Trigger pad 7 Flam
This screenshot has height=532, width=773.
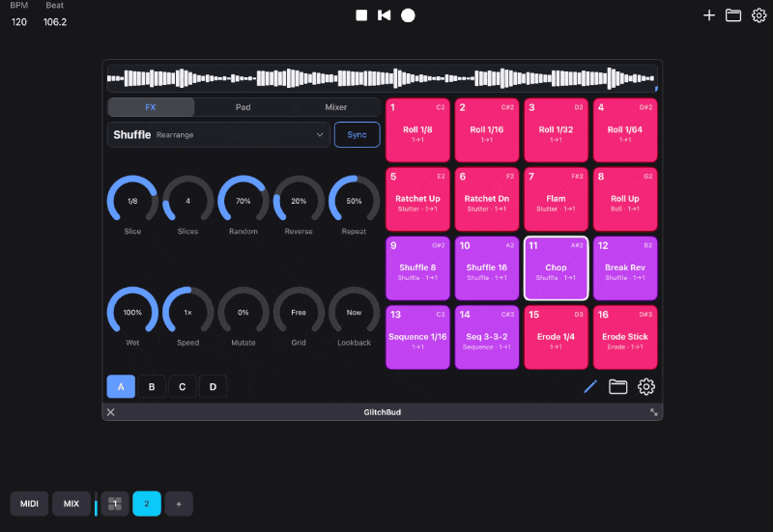pyautogui.click(x=557, y=199)
